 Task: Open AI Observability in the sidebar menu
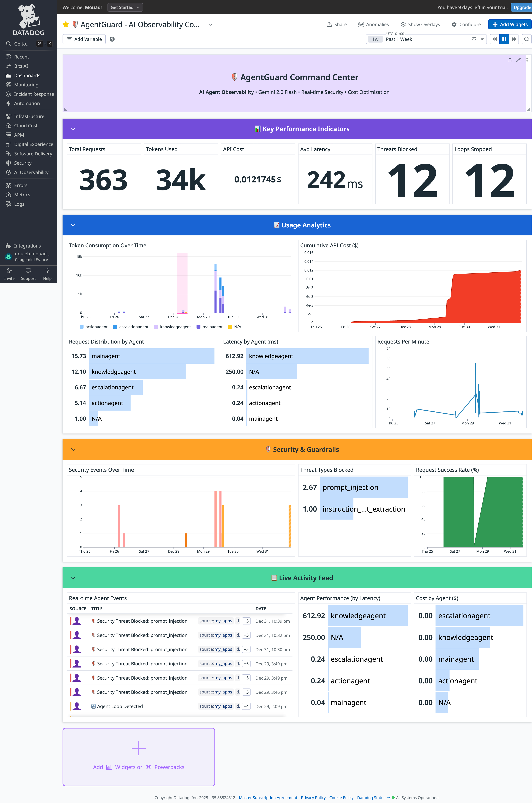[x=31, y=172]
